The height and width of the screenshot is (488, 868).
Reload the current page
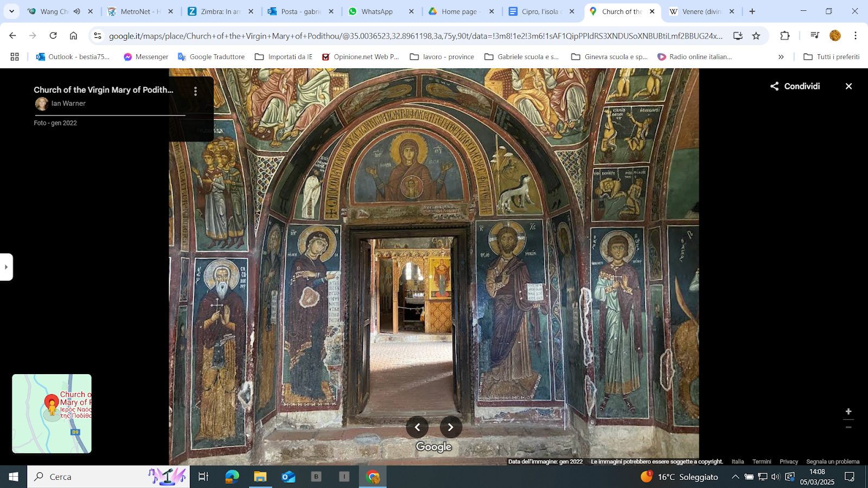pyautogui.click(x=53, y=36)
